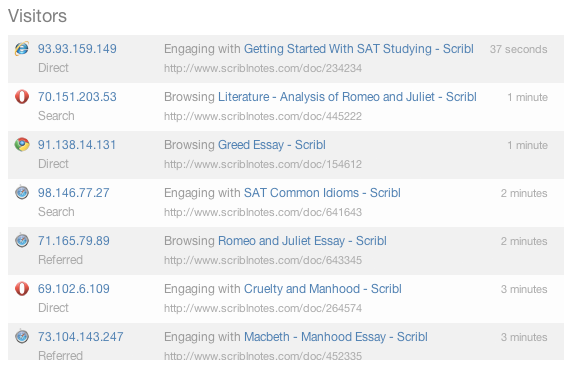Click Internet Explorer icon beside 93.93.159.149
Viewport: 570px width, 367px height.
[22, 49]
